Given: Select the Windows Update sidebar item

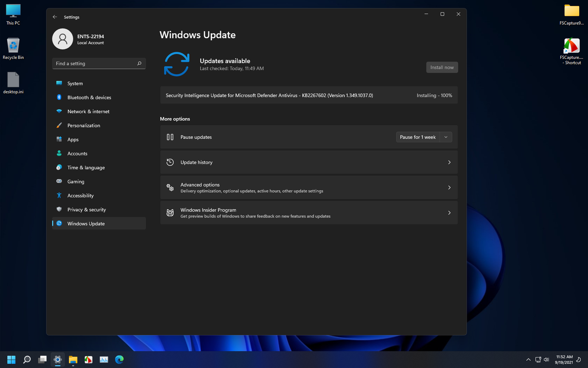Looking at the screenshot, I should [x=99, y=224].
